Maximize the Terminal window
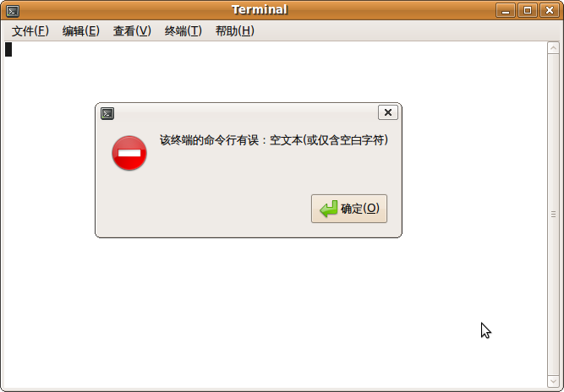Screen dimensions: 564x392 (528, 10)
